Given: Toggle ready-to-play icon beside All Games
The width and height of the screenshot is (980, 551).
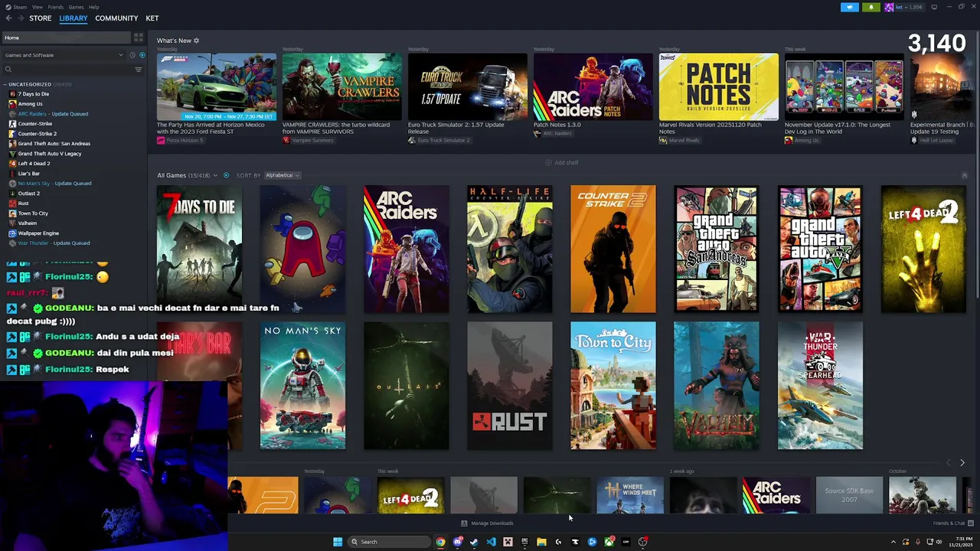Looking at the screenshot, I should [226, 175].
